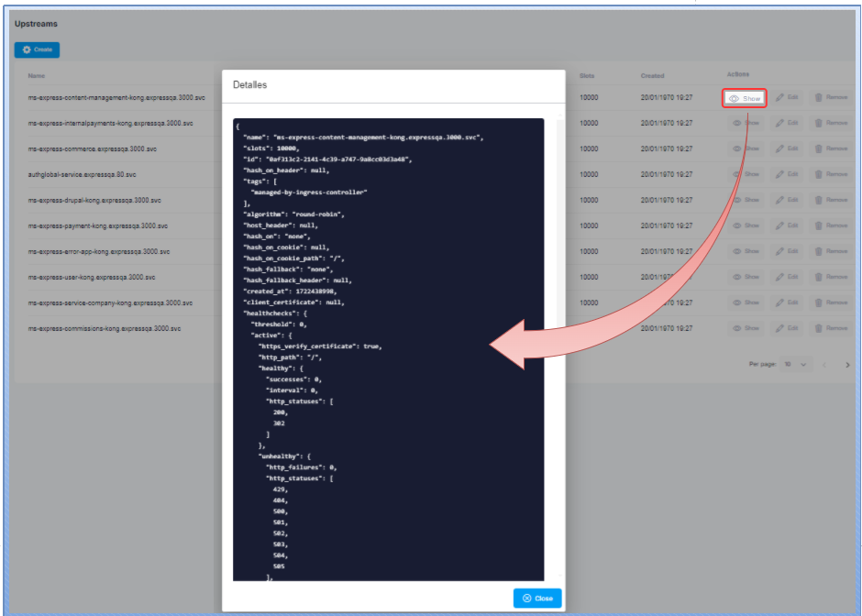Edit the ms-express-content-management-kong upstream
The width and height of the screenshot is (862, 616).
[787, 98]
